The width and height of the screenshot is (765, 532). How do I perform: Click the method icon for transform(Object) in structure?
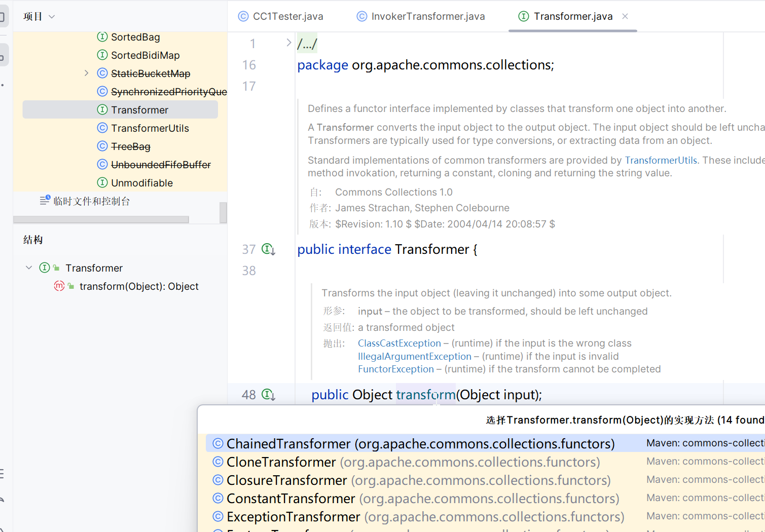pos(59,286)
